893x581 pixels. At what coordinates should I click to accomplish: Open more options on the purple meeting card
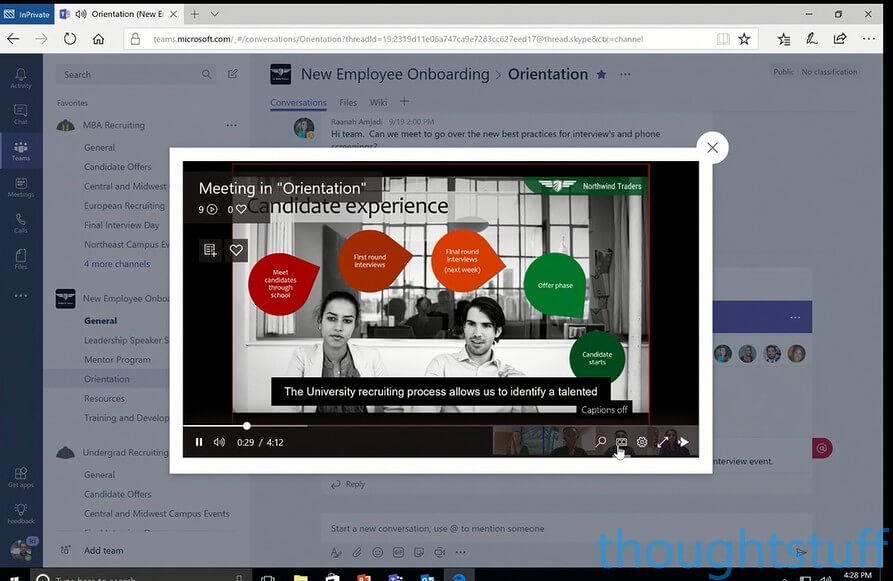(795, 317)
